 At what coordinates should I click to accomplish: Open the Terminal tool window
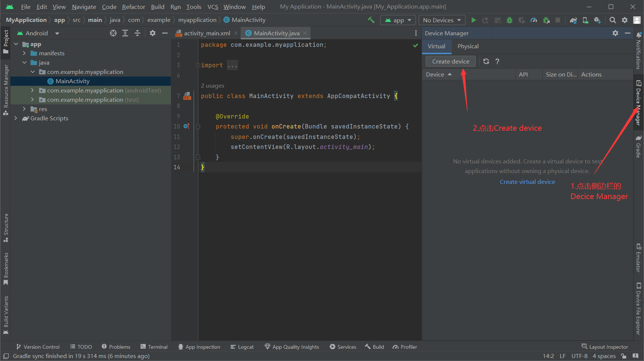154,347
